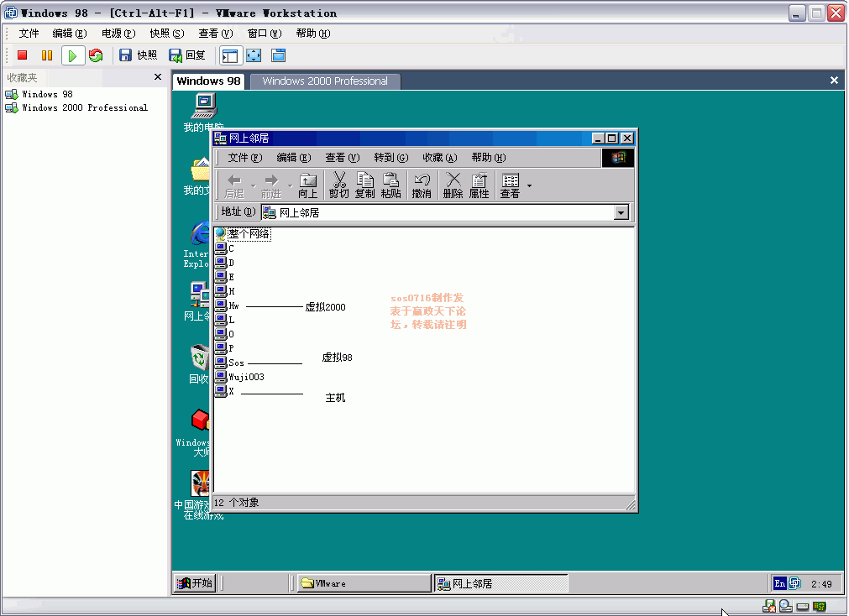Click 删除 (Delete) toolbar icon

coord(453,185)
